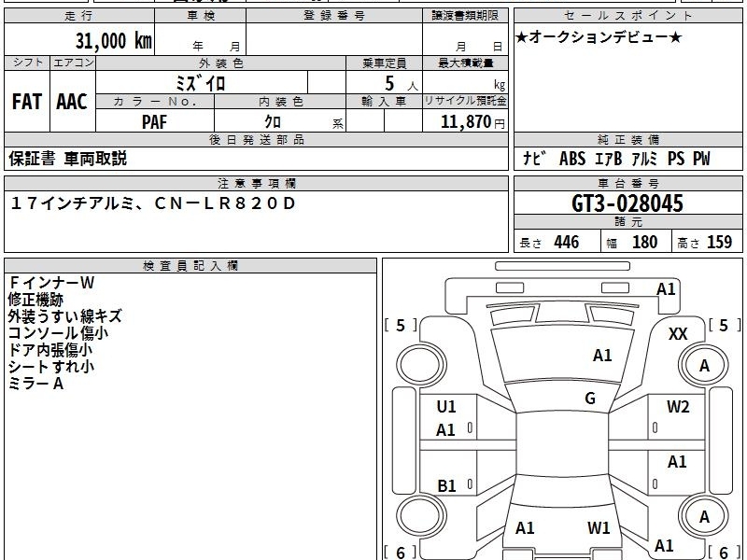
Task: Select the length value 長さ 446
Action: coord(549,242)
